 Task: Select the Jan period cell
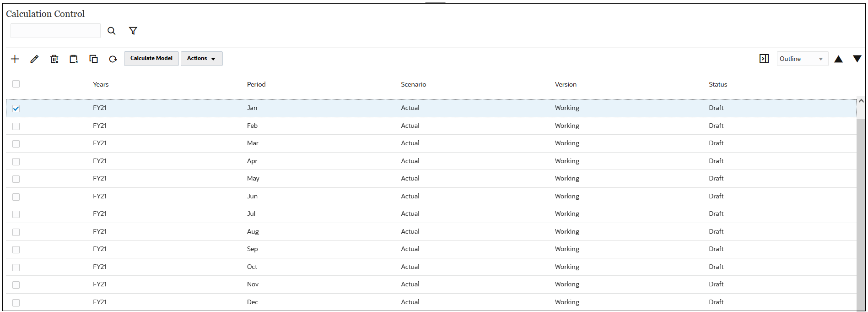[x=252, y=108]
